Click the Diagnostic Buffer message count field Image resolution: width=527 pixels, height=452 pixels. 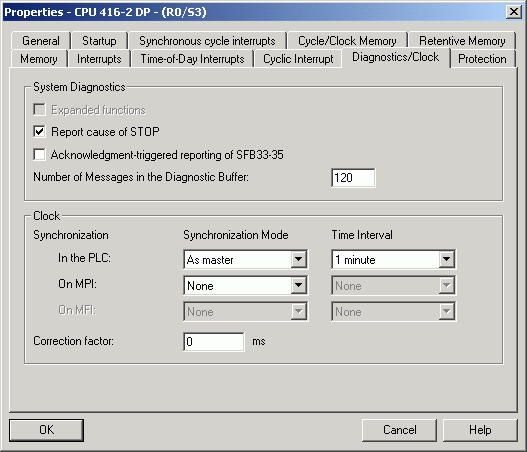tap(353, 177)
